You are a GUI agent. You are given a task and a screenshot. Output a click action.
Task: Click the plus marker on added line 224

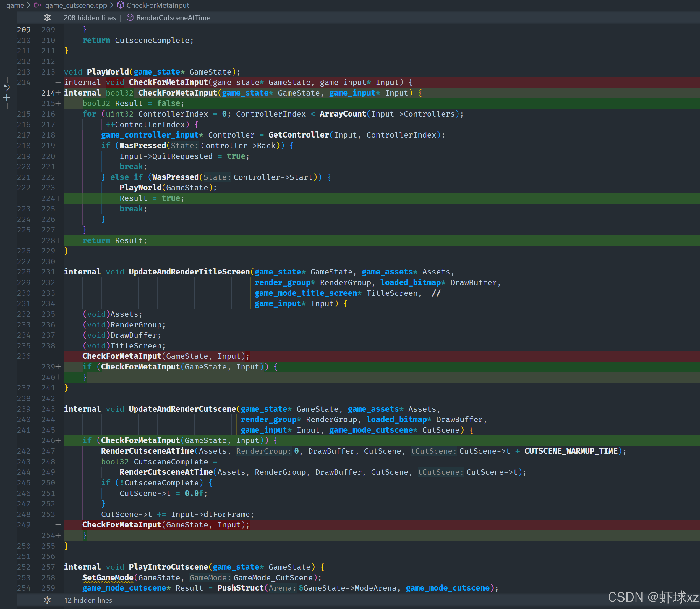(x=58, y=198)
